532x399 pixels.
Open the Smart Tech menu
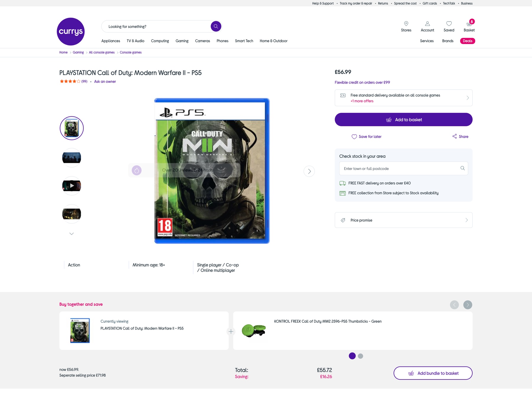click(244, 41)
